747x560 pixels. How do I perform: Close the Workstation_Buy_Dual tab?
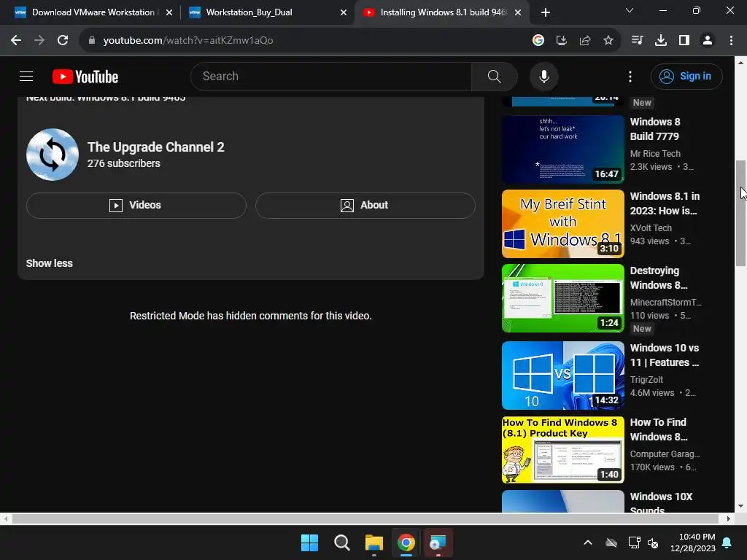[x=344, y=12]
